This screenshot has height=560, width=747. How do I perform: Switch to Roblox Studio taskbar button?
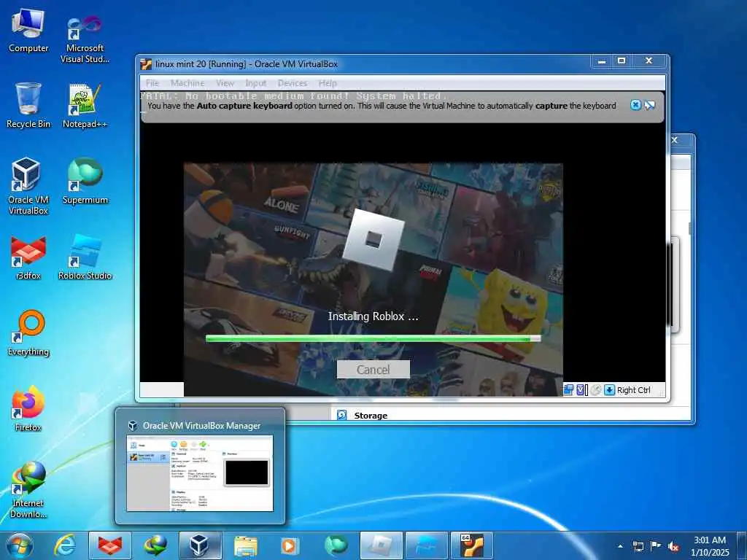(426, 545)
